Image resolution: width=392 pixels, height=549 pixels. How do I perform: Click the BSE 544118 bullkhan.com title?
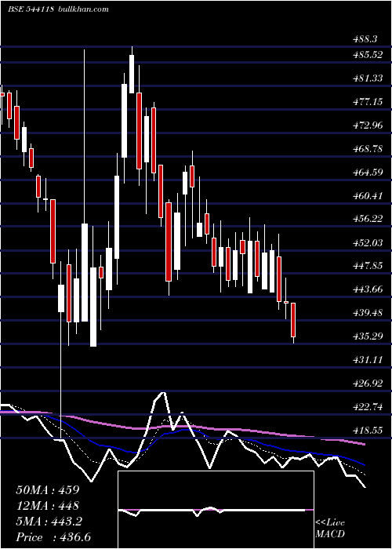tap(58, 9)
